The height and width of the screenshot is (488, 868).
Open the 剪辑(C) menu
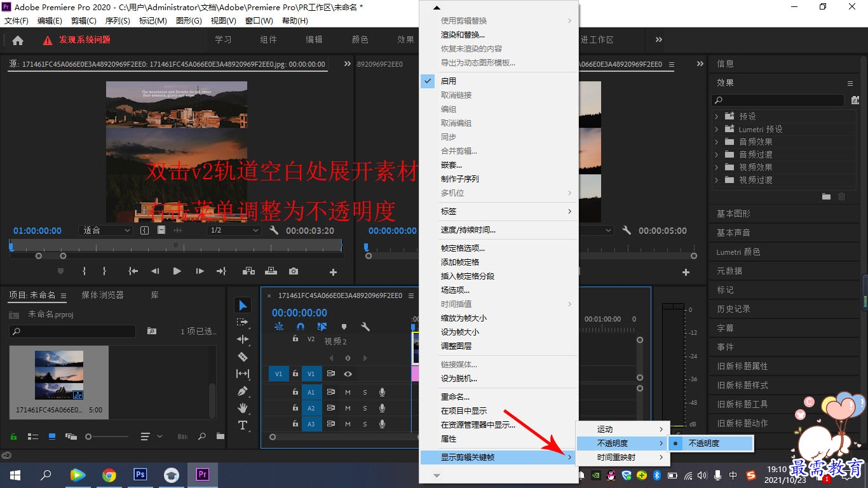point(84,21)
